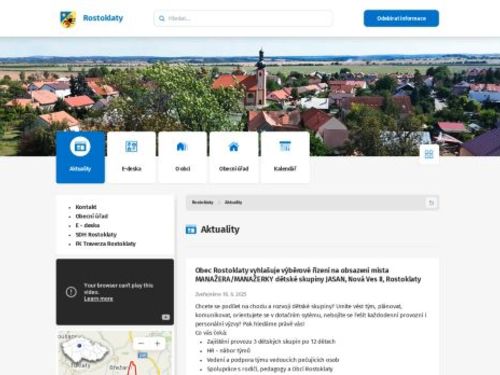The height and width of the screenshot is (375, 500).
Task: Select the Aktuality tile
Action: click(80, 157)
